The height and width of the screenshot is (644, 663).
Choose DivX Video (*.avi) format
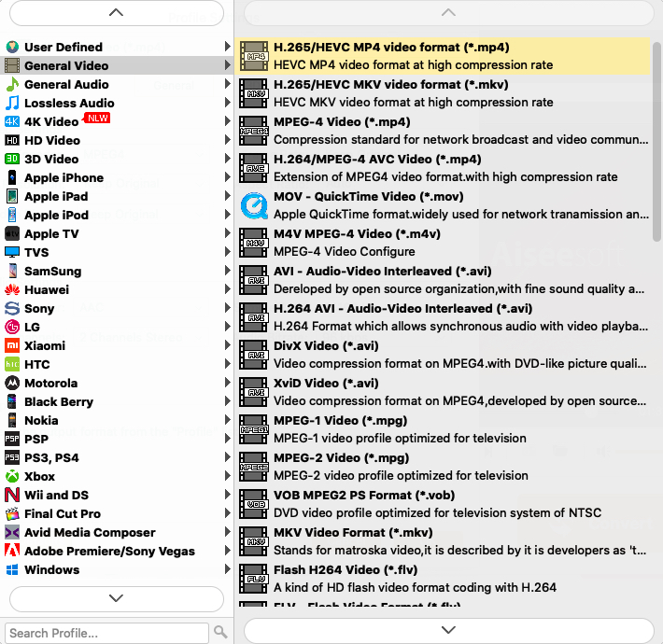coord(443,355)
